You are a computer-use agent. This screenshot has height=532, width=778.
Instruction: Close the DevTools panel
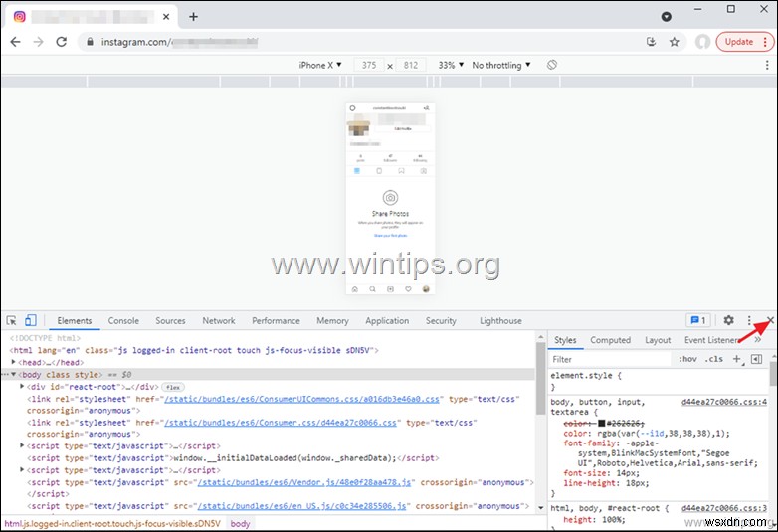coord(770,320)
